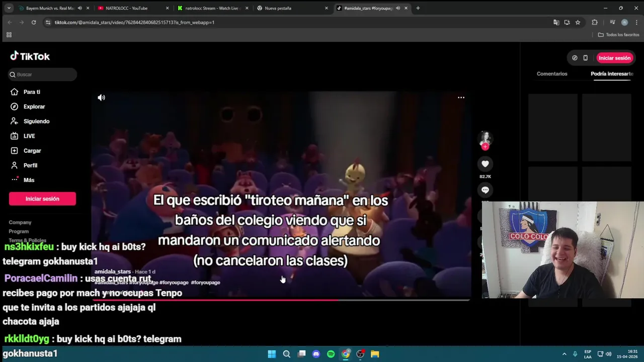Translate this page icon
Viewport: 644px width, 362px height.
pos(556,22)
